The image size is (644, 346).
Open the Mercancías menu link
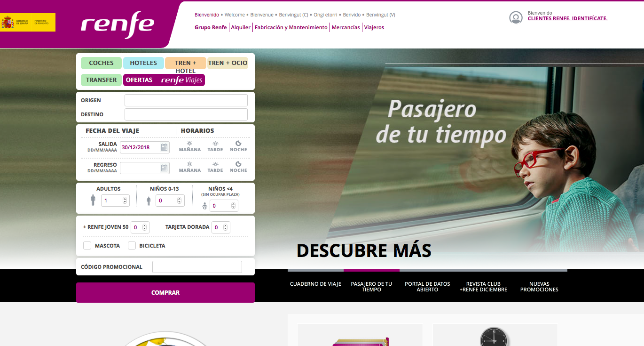[x=346, y=27]
